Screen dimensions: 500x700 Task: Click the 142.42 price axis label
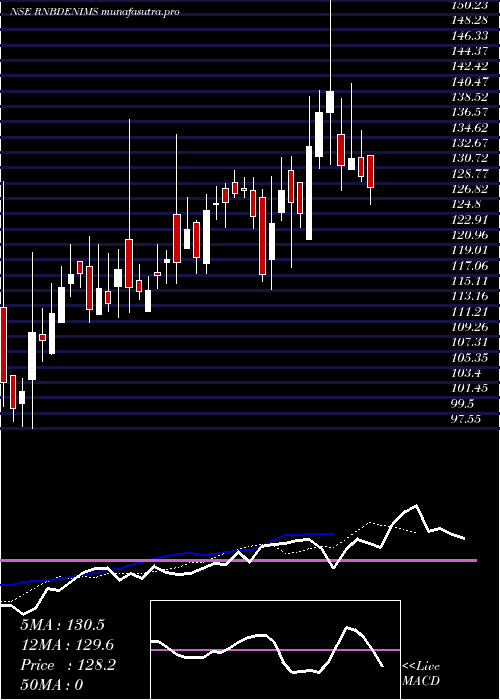471,66
